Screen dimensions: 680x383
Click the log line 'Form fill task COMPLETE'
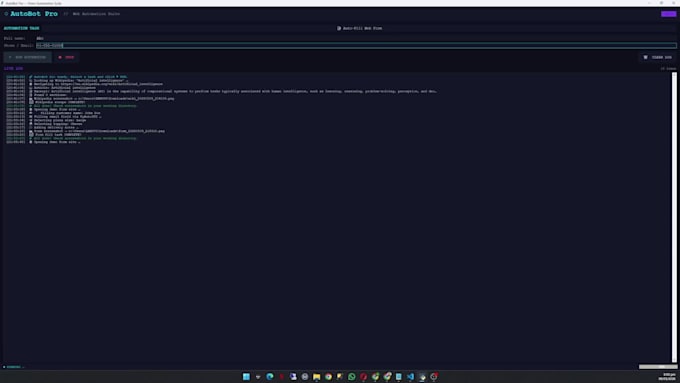click(44, 135)
